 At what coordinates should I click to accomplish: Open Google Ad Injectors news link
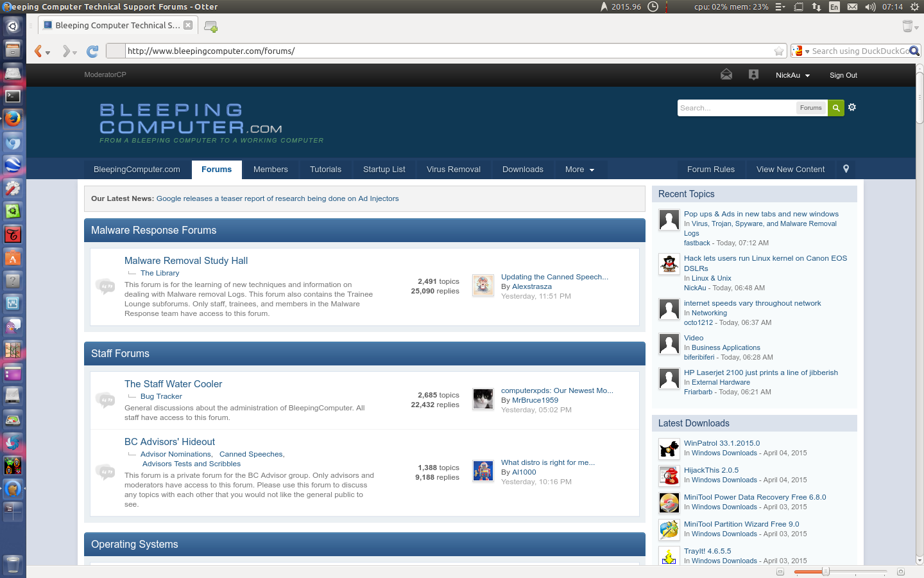tap(277, 198)
